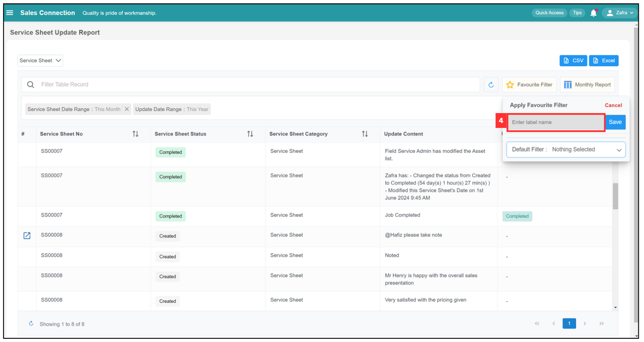Viewport: 644px width, 342px height.
Task: Open the notifications bell
Action: tap(593, 13)
